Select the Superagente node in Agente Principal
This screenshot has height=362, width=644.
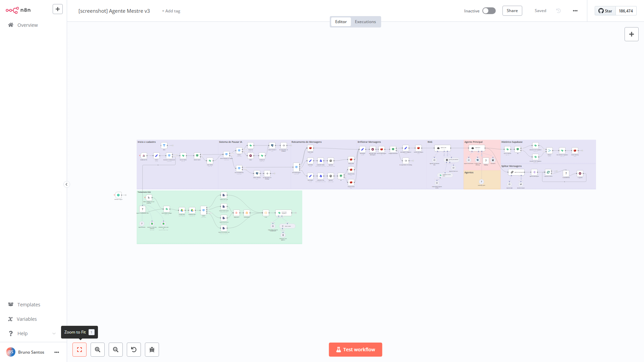pyautogui.click(x=477, y=148)
